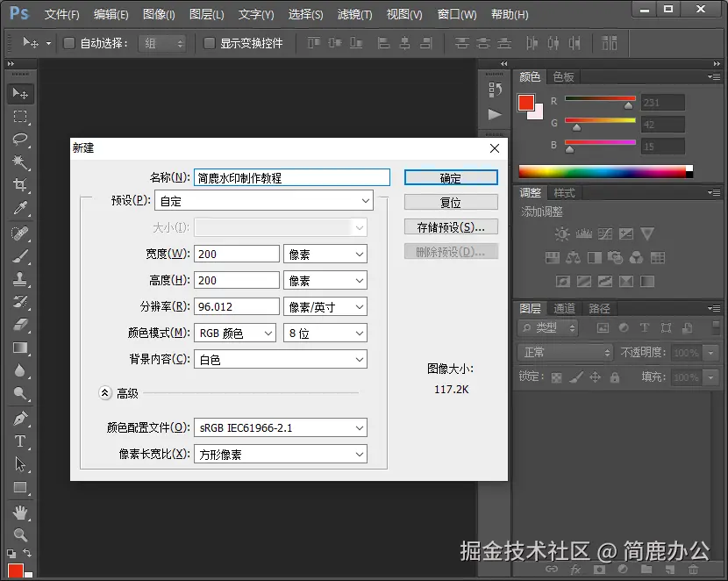Image resolution: width=728 pixels, height=581 pixels.
Task: Open the 滤镜 menu
Action: pyautogui.click(x=356, y=14)
